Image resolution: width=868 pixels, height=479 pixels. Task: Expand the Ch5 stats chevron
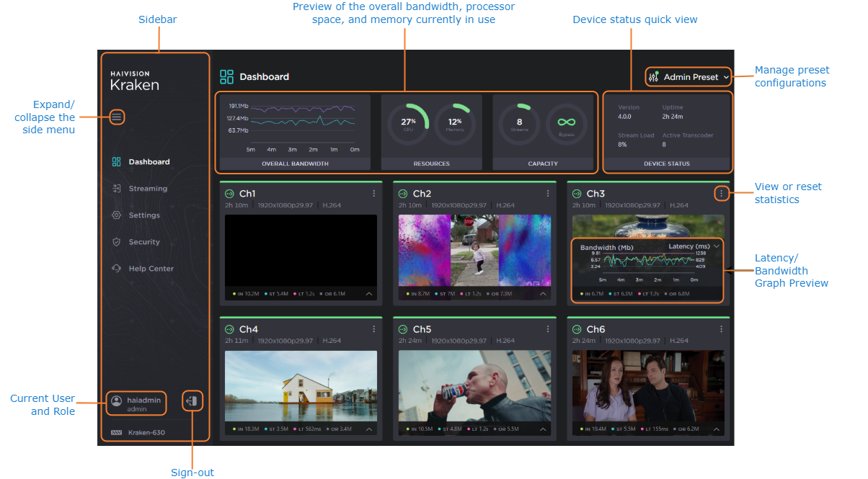pyautogui.click(x=542, y=428)
